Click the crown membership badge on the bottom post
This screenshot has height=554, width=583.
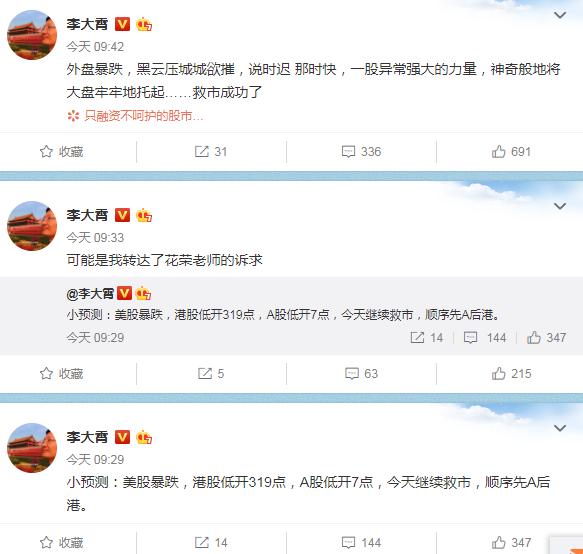[144, 437]
